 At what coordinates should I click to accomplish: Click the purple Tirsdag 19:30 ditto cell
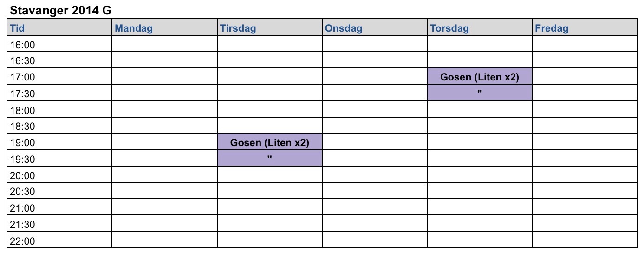click(269, 159)
